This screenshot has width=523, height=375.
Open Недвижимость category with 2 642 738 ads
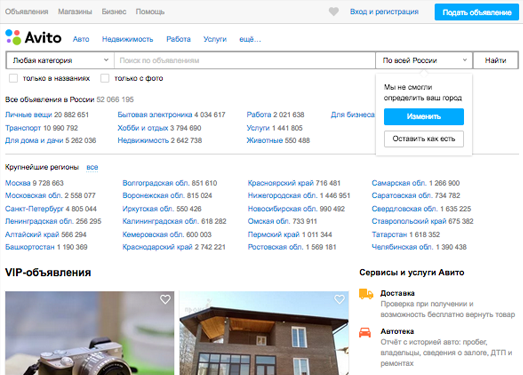tap(143, 140)
